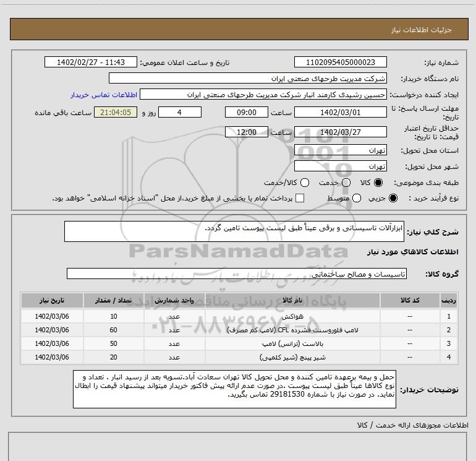Click the response deadline date 1402/03/01
Screen dimensions: 476x461
click(340, 112)
